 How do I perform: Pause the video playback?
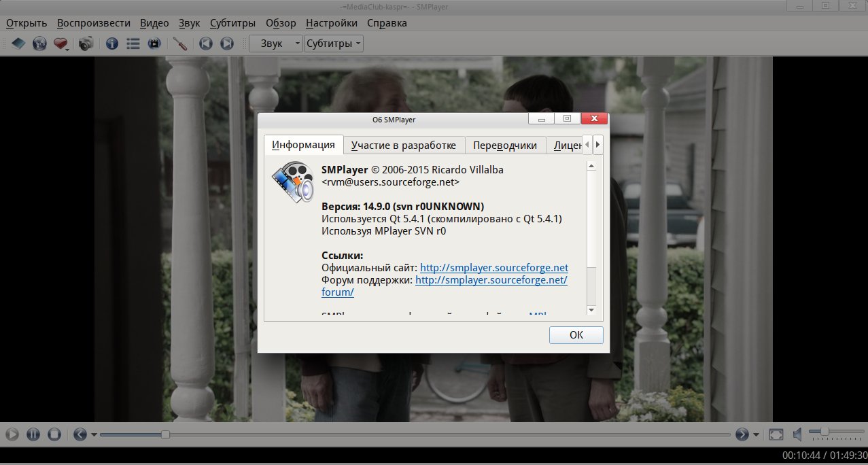coord(33,434)
